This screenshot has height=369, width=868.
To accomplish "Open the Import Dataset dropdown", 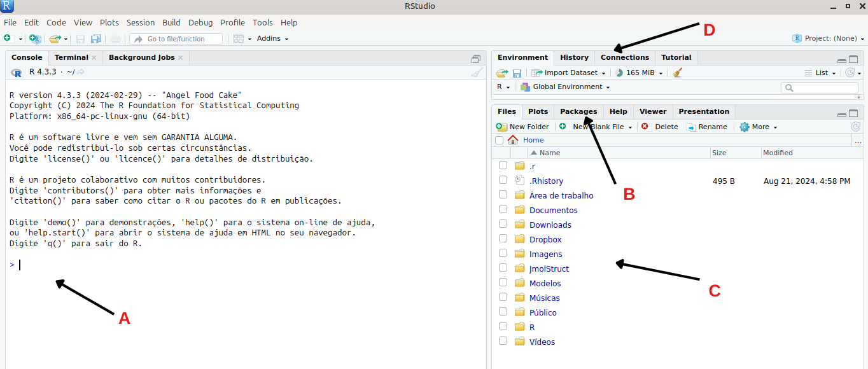I will pyautogui.click(x=568, y=73).
